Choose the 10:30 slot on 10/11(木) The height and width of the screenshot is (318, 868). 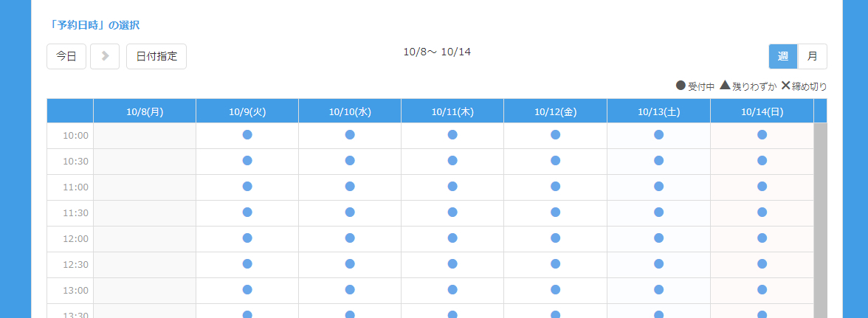452,161
